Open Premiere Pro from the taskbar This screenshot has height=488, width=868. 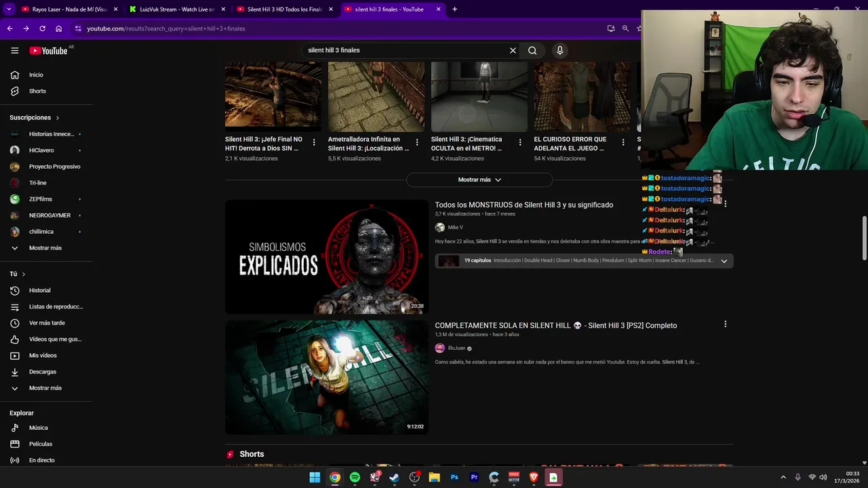coord(474,477)
